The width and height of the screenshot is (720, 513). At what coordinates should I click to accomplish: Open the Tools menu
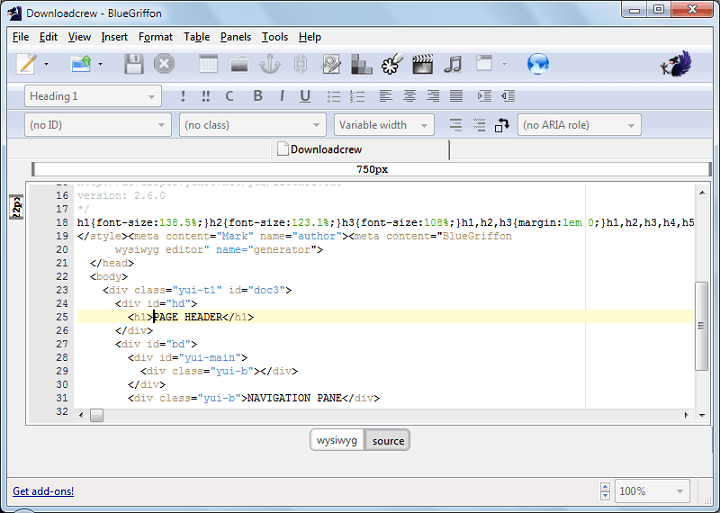pos(275,37)
